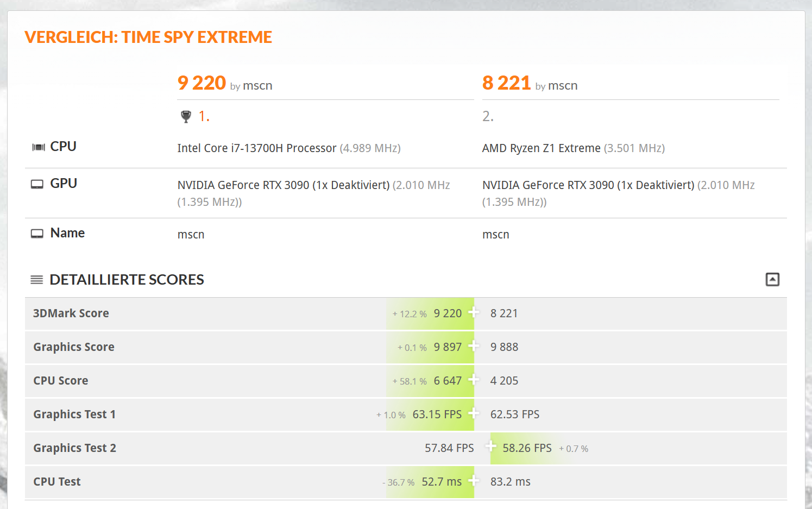Viewport: 812px width, 509px height.
Task: Open user mscn next to 8 221
Action: (x=563, y=86)
